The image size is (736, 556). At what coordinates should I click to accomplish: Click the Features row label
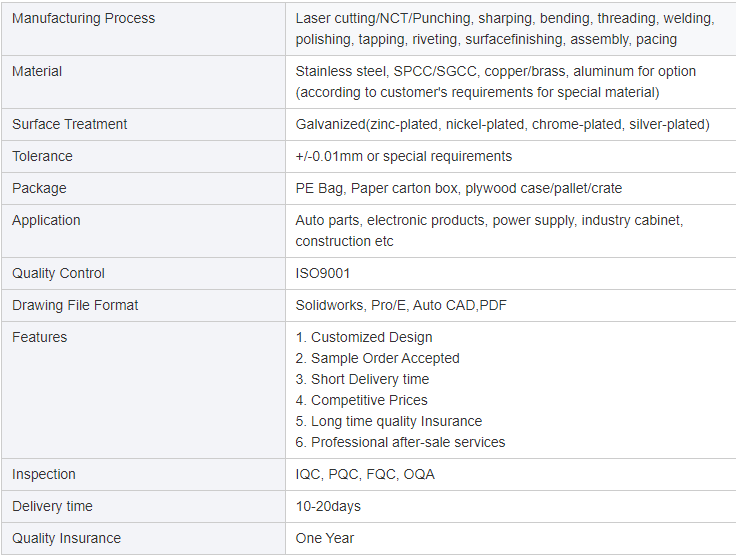coord(40,337)
